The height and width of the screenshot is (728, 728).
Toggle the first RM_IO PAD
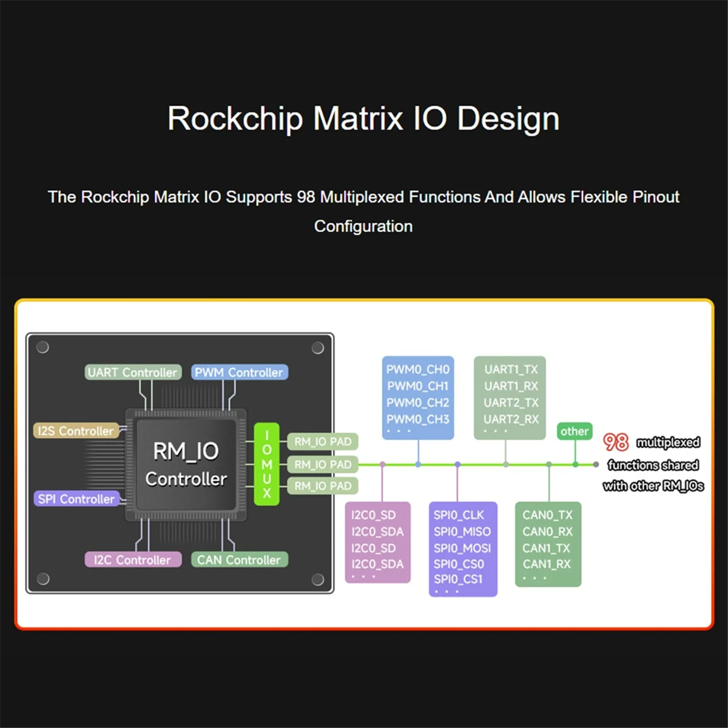point(322,442)
